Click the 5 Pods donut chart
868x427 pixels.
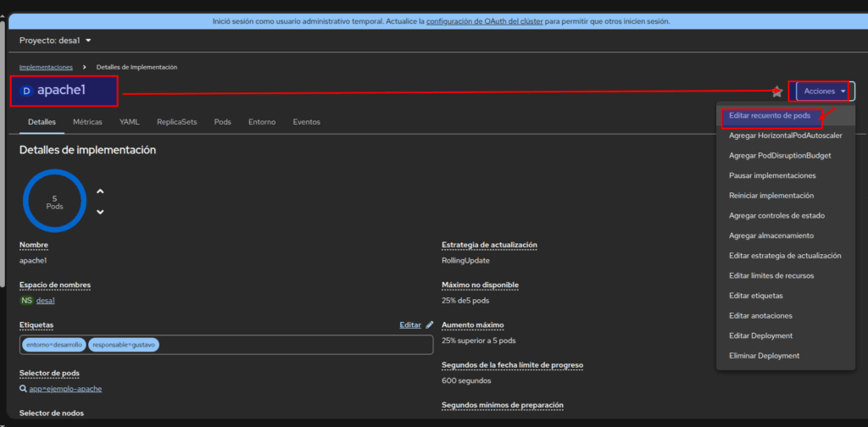tap(54, 202)
